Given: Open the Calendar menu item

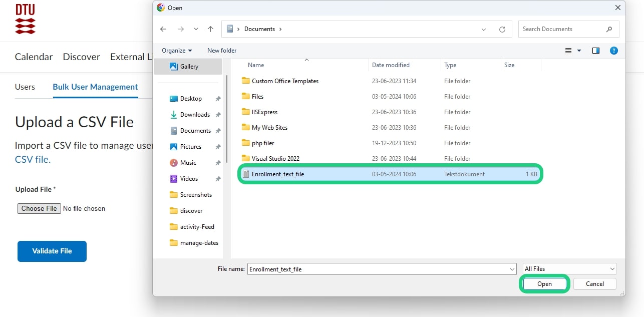Looking at the screenshot, I should coord(34,57).
